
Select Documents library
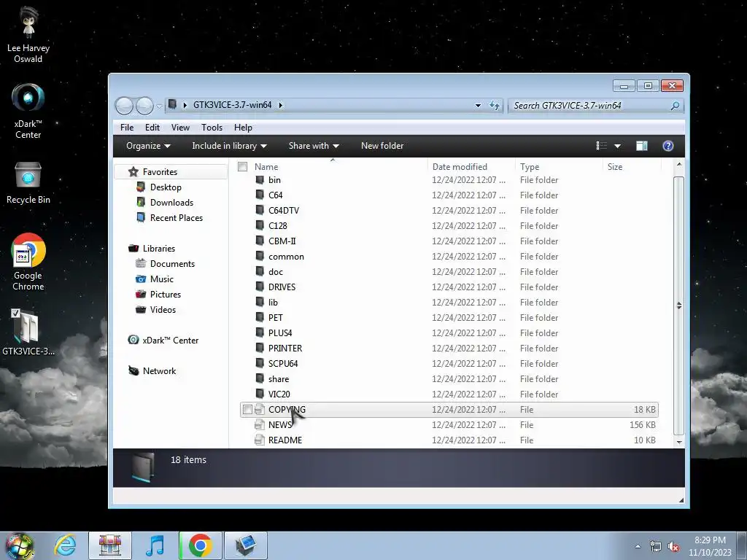click(171, 264)
